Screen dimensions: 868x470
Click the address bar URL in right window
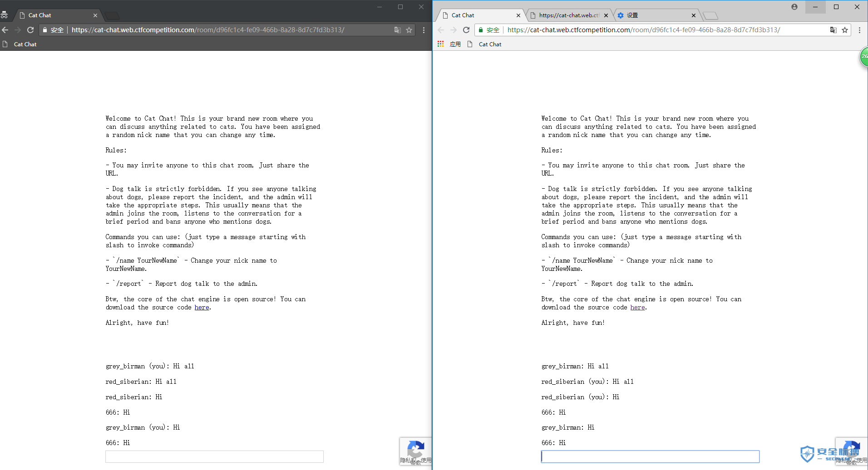tap(644, 30)
